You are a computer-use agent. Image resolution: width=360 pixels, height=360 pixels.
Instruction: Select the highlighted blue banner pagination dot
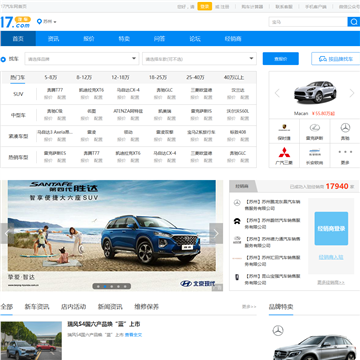105,286
